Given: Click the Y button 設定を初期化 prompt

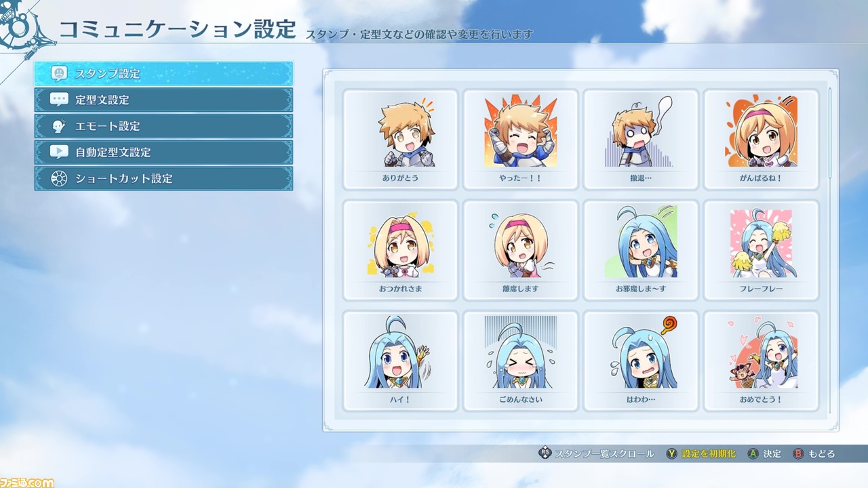Looking at the screenshot, I should [701, 453].
